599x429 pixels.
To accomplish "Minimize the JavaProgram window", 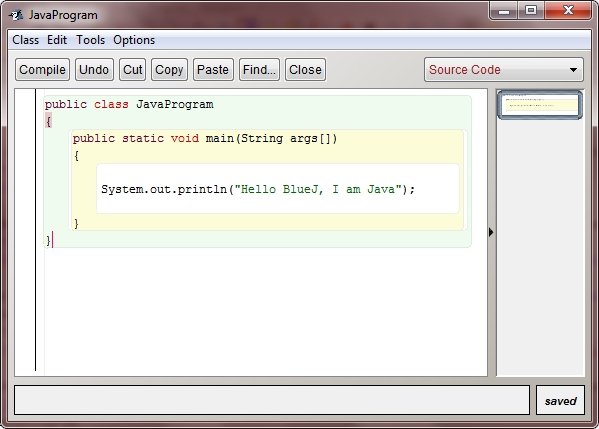I will coord(504,11).
